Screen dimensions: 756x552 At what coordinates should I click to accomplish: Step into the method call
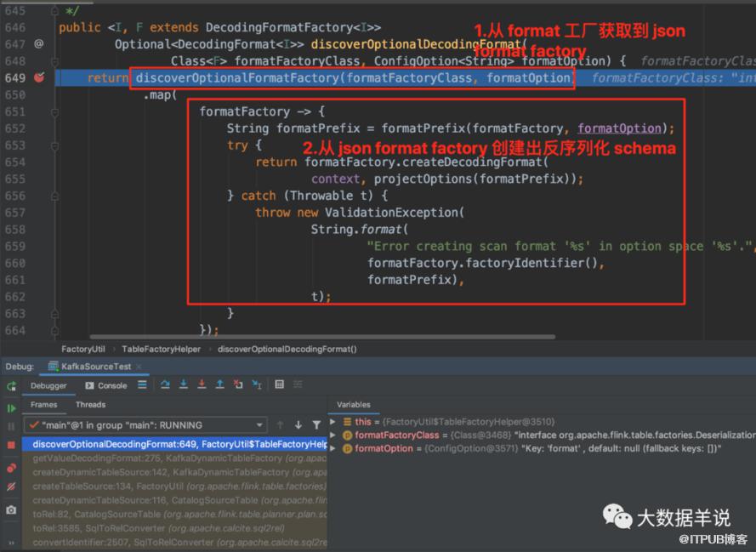point(184,384)
